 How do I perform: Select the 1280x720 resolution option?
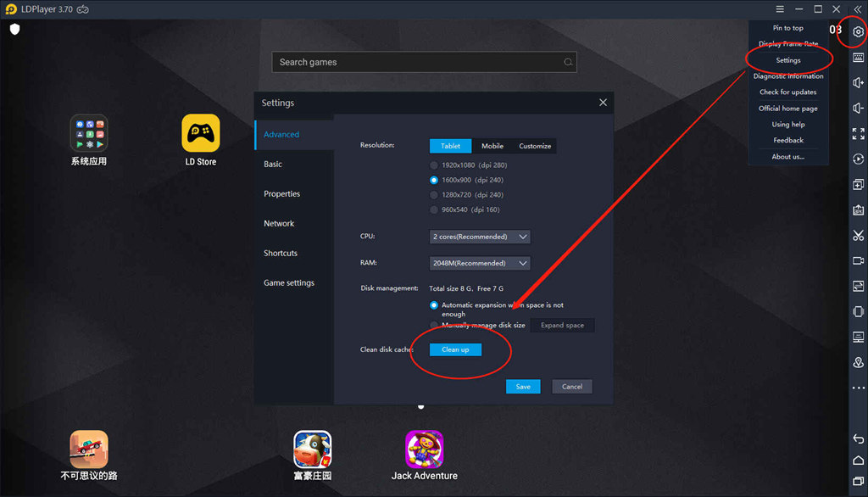435,194
